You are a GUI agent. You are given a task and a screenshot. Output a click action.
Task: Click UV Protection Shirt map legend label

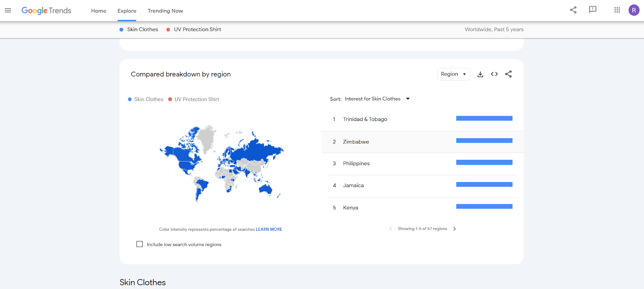pos(197,100)
